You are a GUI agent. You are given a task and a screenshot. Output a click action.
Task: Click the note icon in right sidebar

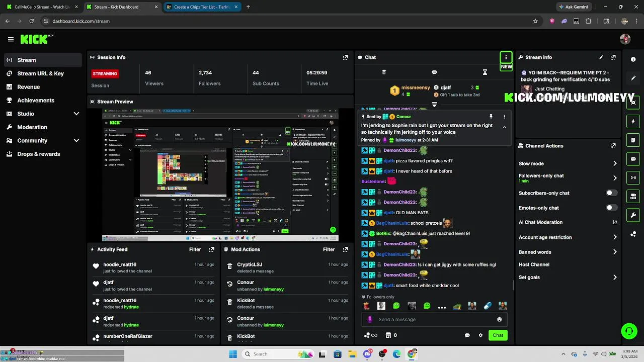tap(633, 140)
